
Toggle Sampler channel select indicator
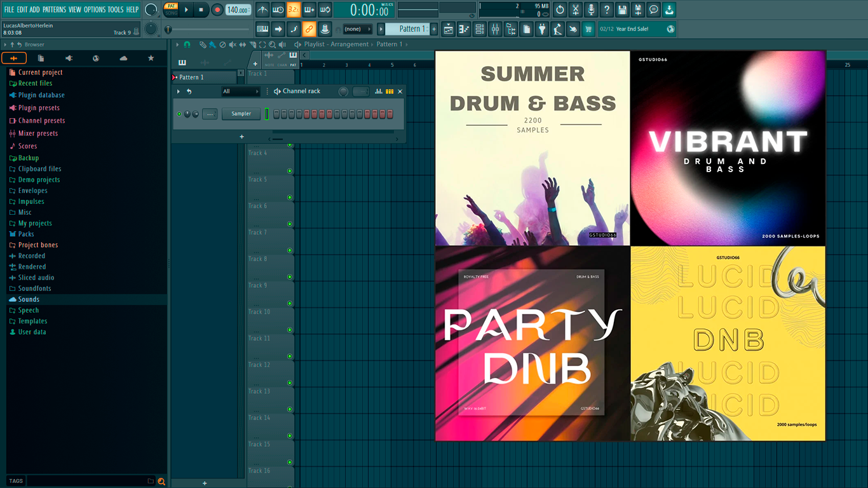click(x=267, y=114)
